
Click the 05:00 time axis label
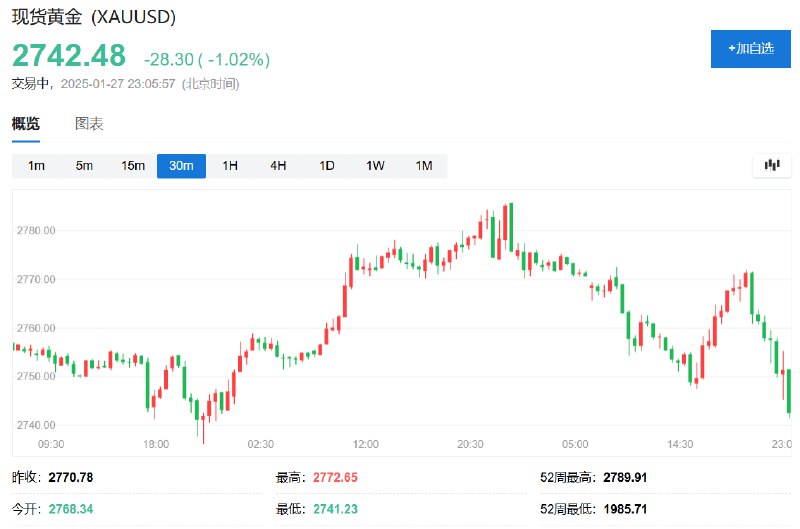click(x=575, y=444)
